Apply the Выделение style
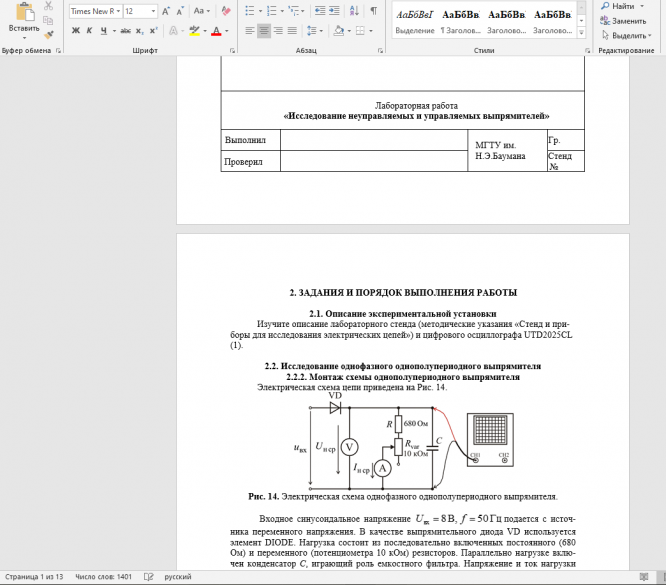The width and height of the screenshot is (666, 585). point(415,22)
